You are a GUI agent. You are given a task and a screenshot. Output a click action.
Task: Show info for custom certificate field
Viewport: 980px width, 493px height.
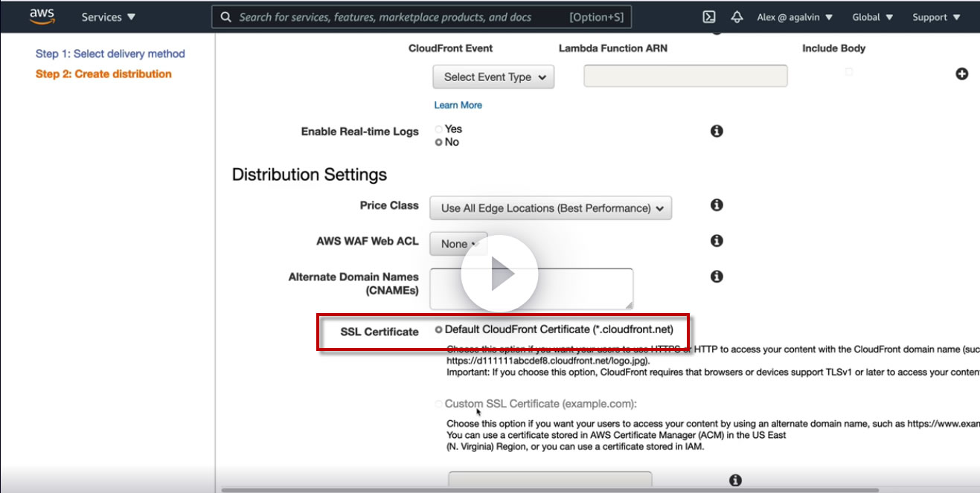click(735, 480)
